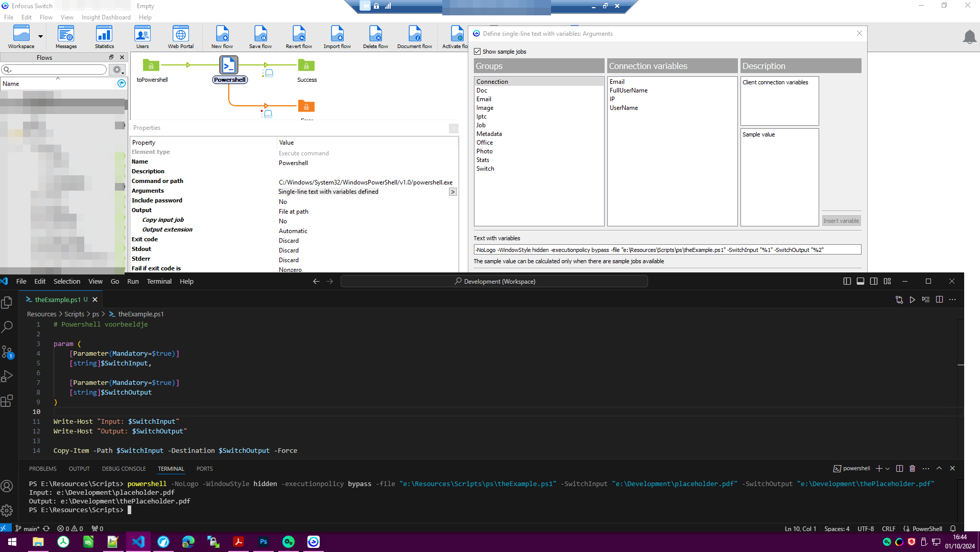Click the Insert variable button
The width and height of the screenshot is (980, 552).
tap(841, 221)
